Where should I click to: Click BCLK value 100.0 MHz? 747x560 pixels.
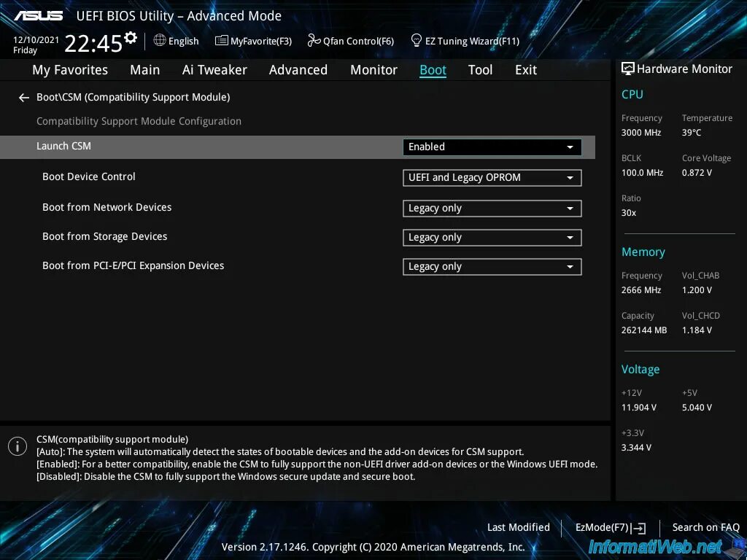click(x=642, y=173)
